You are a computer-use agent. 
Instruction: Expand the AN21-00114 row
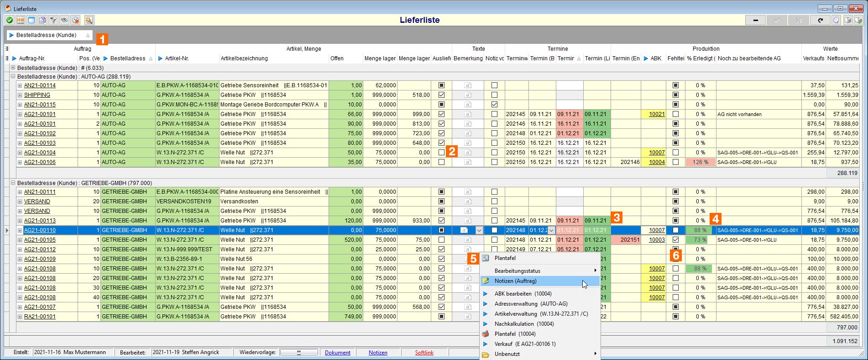[x=20, y=85]
